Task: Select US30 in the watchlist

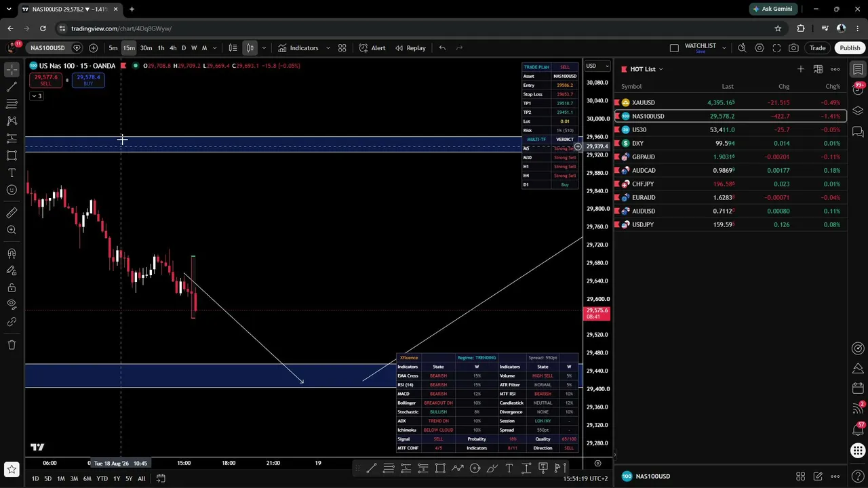Action: pos(730,129)
